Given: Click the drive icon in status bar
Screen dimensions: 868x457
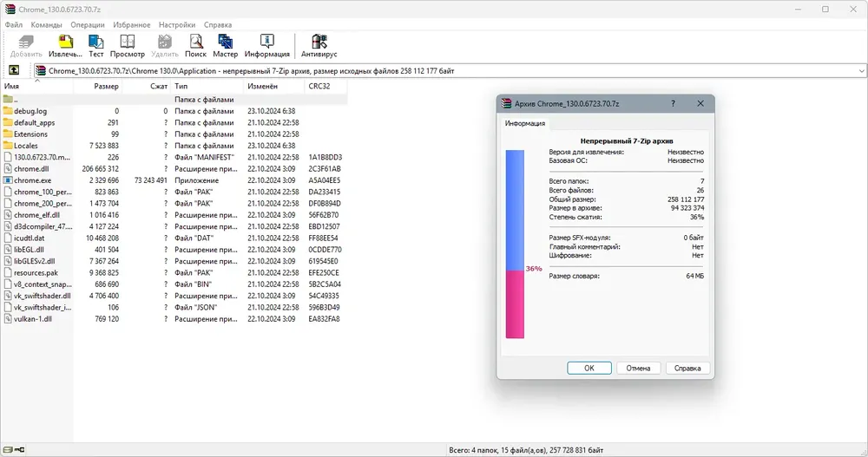Looking at the screenshot, I should coord(8,450).
